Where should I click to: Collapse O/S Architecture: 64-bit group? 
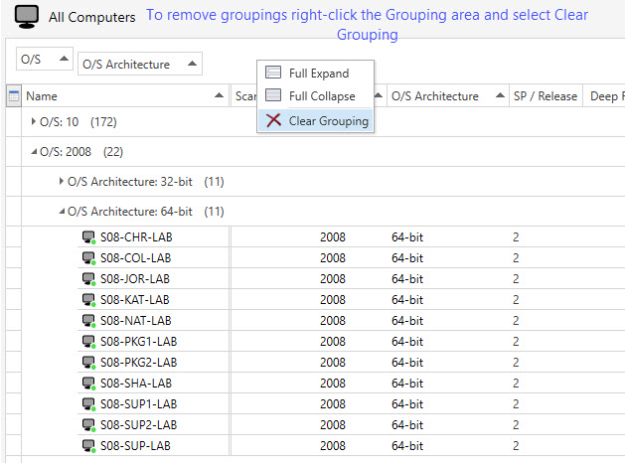tap(62, 211)
